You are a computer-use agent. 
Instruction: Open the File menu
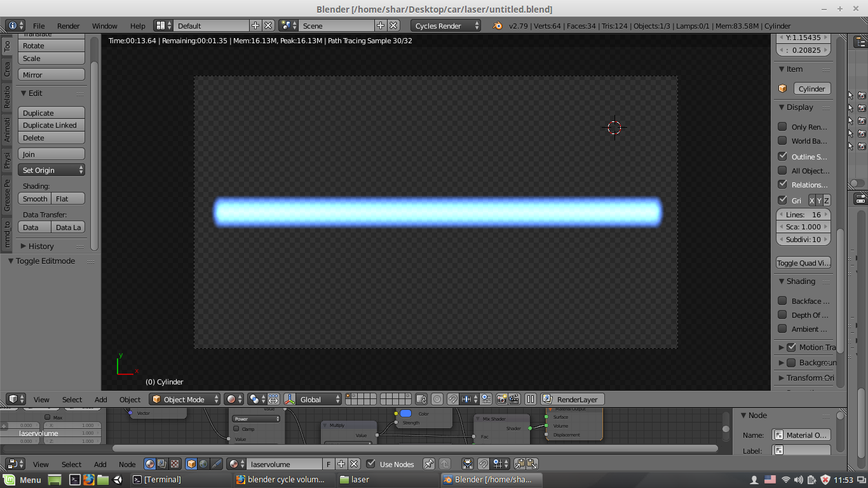39,26
